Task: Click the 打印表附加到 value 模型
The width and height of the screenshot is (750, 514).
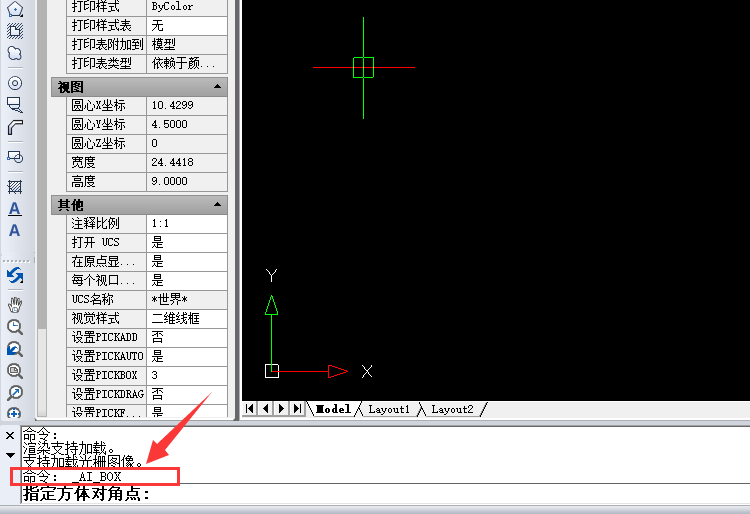Action: (x=187, y=44)
